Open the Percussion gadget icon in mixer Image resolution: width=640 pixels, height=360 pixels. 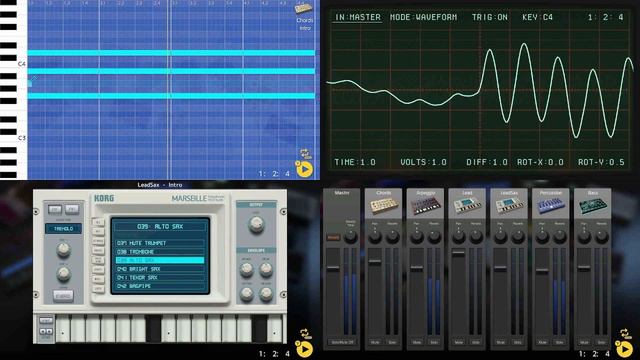click(551, 206)
